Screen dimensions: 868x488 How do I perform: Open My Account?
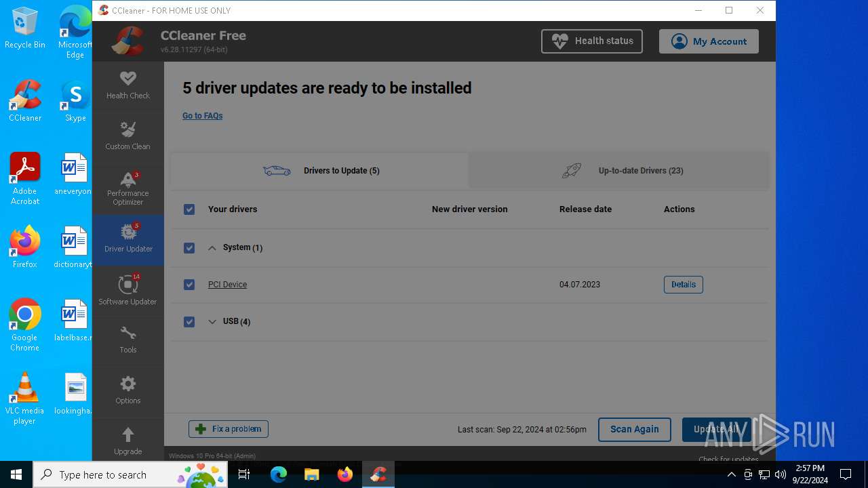(709, 41)
